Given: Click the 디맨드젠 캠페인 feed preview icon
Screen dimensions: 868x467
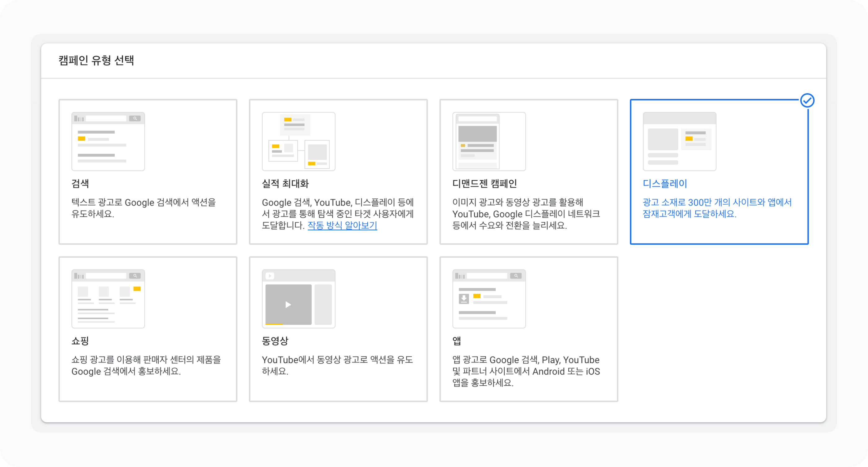Looking at the screenshot, I should [488, 141].
